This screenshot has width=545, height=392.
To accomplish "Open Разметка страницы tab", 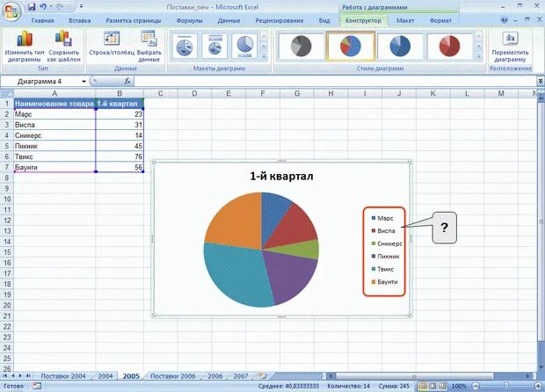I will 134,20.
